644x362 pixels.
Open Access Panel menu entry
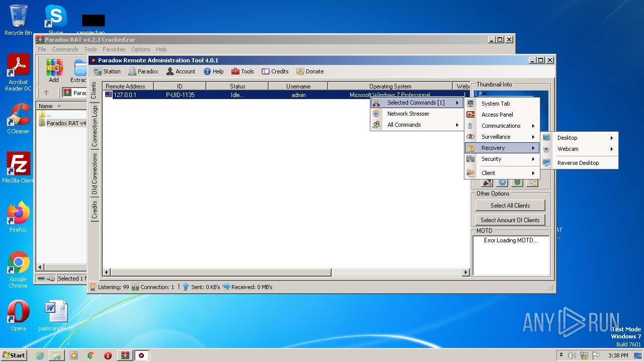[x=502, y=115]
